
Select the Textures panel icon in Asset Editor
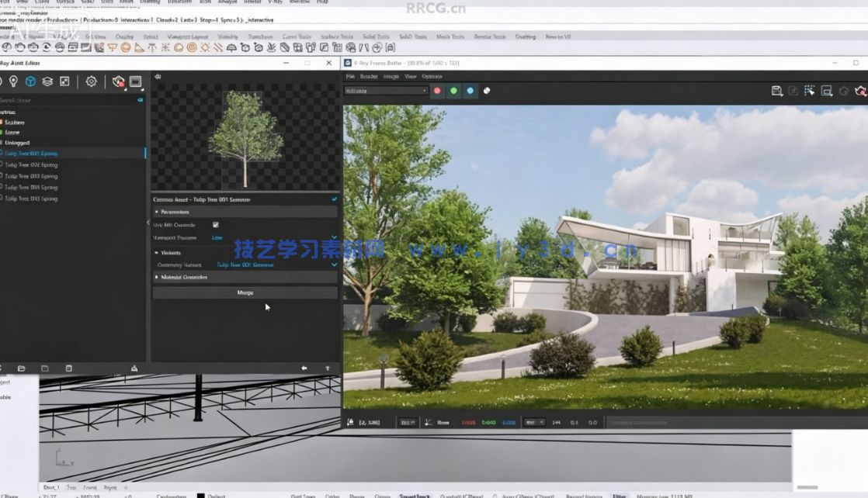[x=47, y=81]
